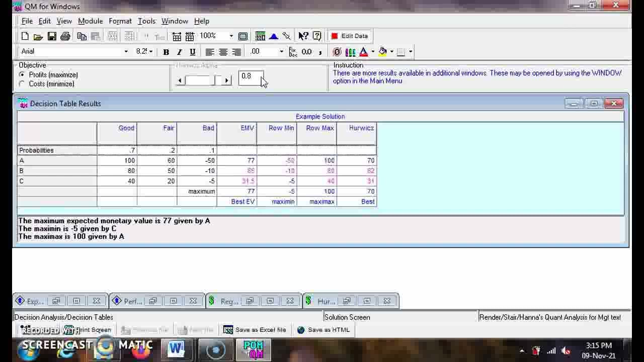Click the green calculator table icon
This screenshot has height=362, width=644.
tap(260, 36)
